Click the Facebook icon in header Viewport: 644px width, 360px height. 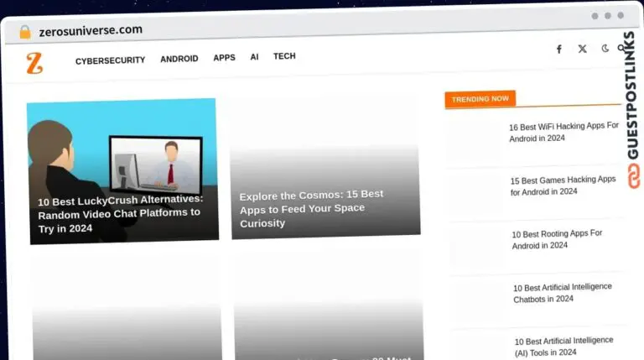(x=559, y=50)
